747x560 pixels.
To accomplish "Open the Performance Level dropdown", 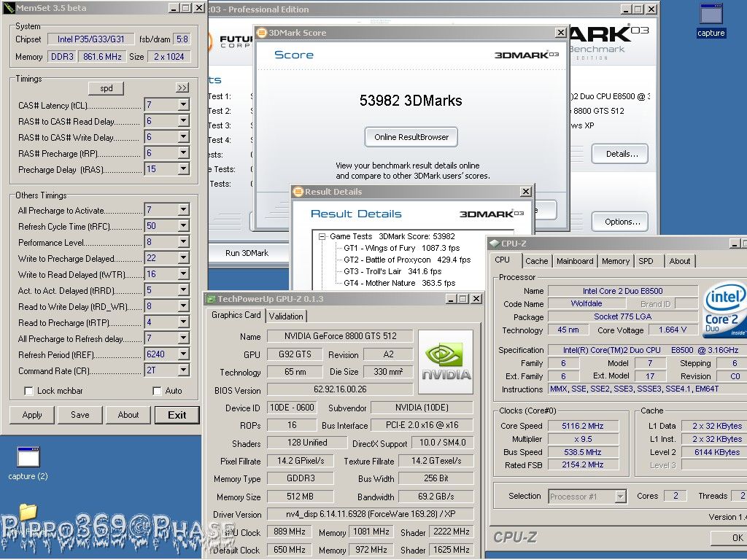I will pos(183,242).
